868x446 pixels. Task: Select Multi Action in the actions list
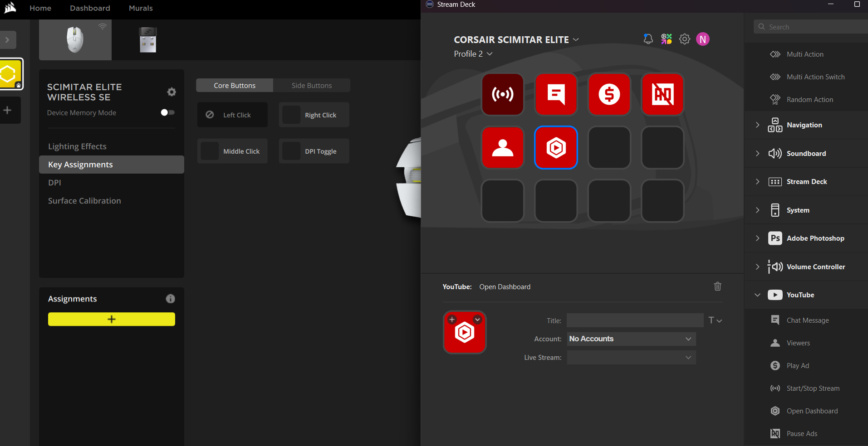[806, 54]
